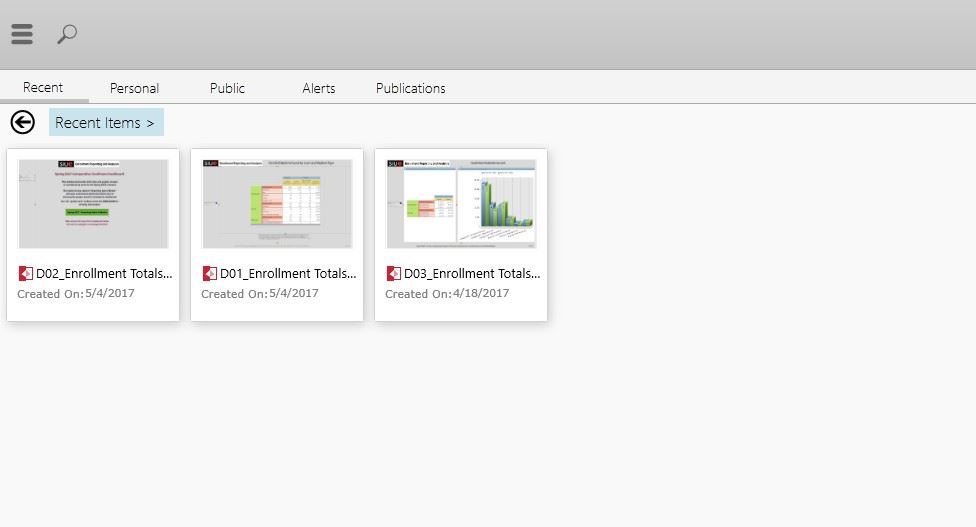Click the back arrow circle icon

pos(22,122)
